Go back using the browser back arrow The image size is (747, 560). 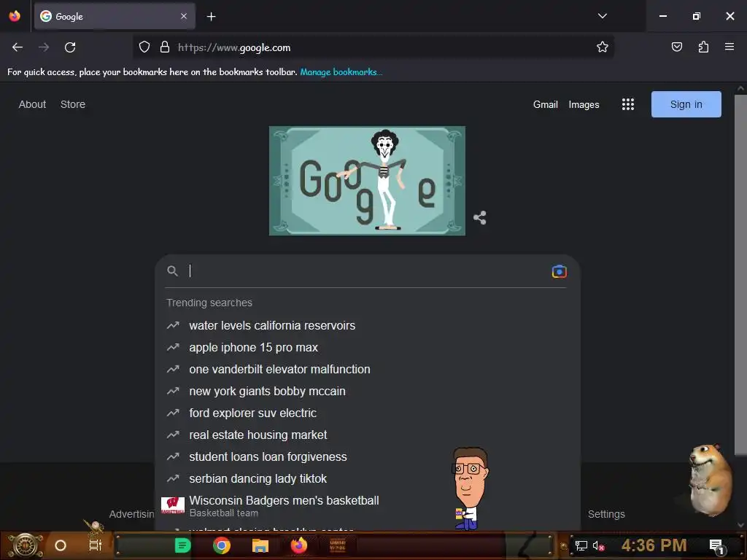(x=18, y=47)
